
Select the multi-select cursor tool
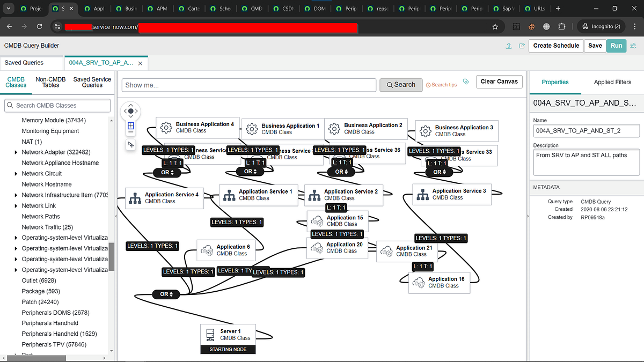click(130, 145)
